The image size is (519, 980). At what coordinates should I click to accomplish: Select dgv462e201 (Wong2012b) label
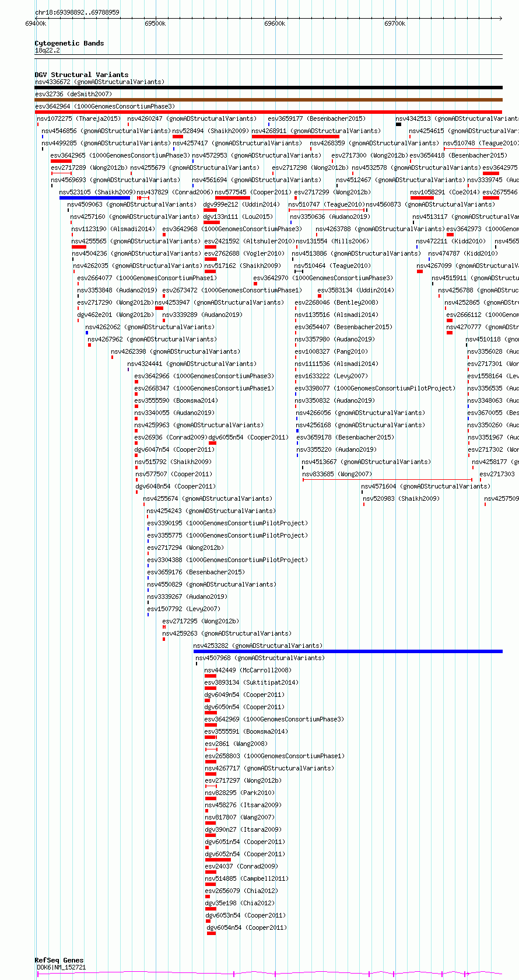tap(115, 315)
